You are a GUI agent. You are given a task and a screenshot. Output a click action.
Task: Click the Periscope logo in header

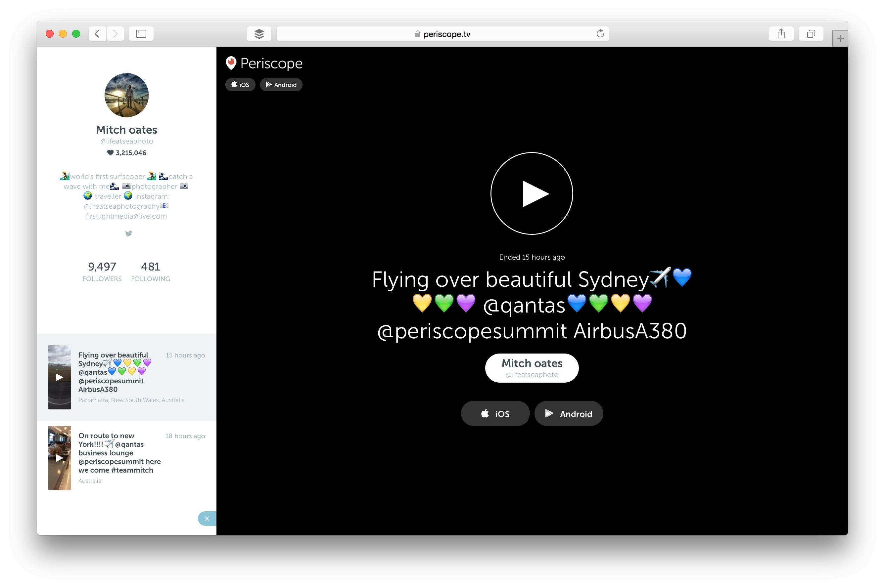coord(264,63)
